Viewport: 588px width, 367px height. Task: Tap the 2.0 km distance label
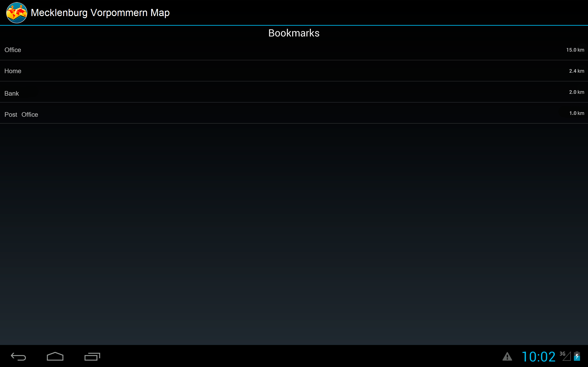coord(576,92)
